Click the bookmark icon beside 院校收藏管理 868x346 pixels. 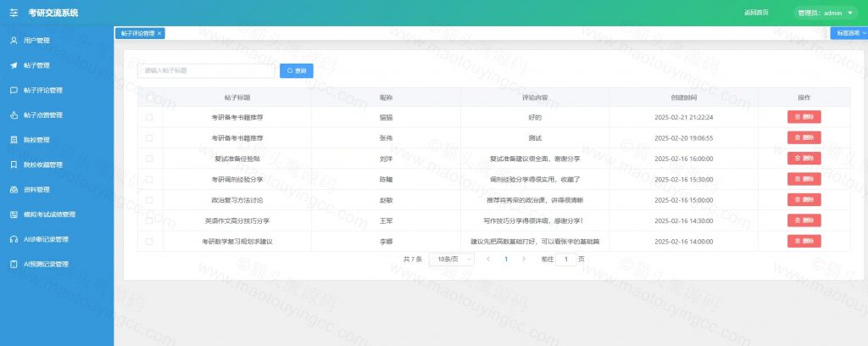[14, 165]
